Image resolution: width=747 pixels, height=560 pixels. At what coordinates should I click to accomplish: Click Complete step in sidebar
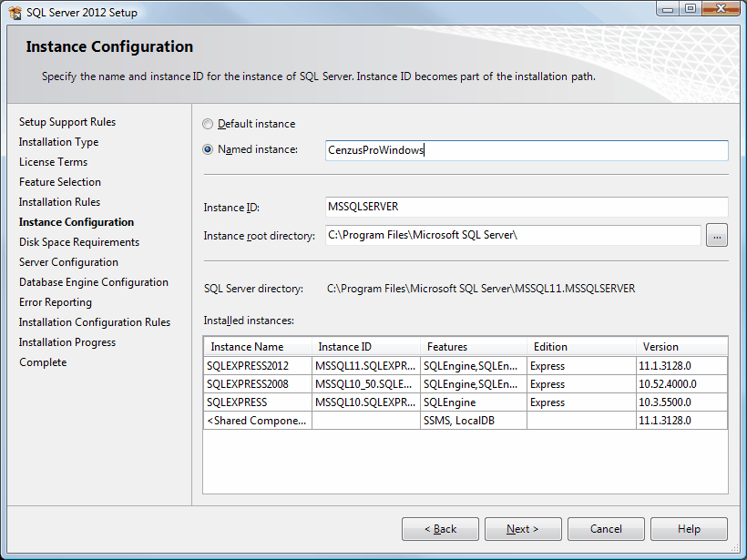tap(43, 362)
